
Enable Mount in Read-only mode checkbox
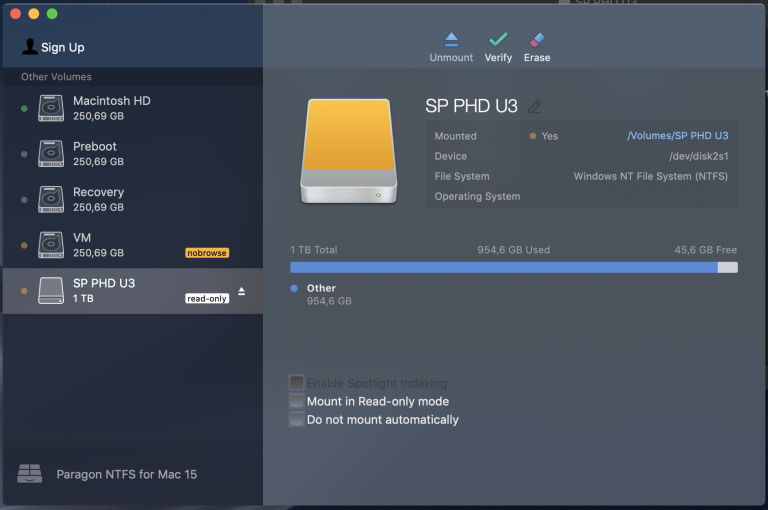tap(296, 401)
